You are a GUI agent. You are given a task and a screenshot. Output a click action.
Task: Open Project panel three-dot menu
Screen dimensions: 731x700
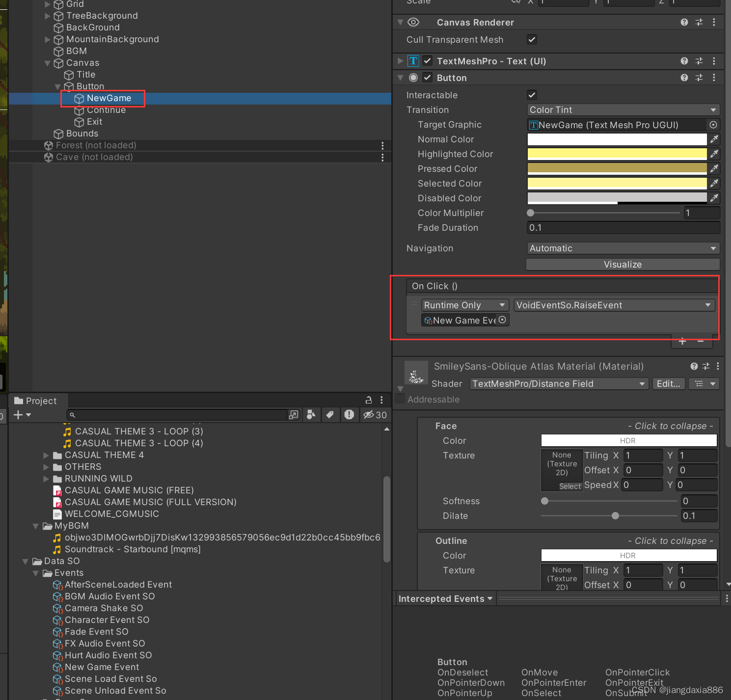click(x=381, y=400)
